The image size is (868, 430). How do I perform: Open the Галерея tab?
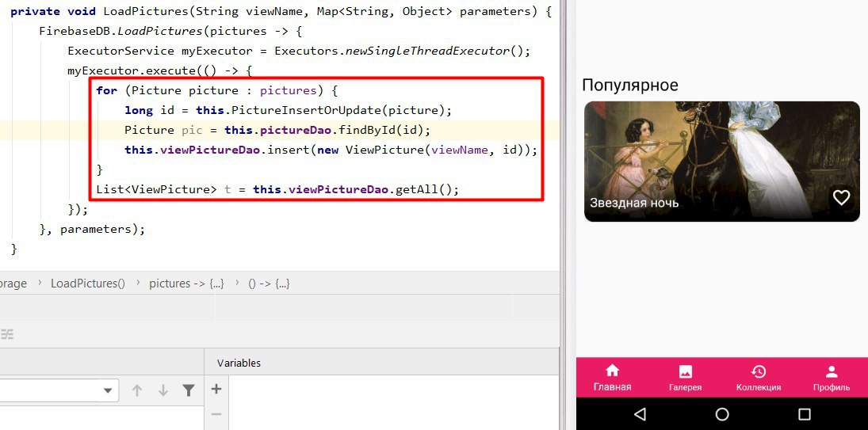pyautogui.click(x=686, y=378)
